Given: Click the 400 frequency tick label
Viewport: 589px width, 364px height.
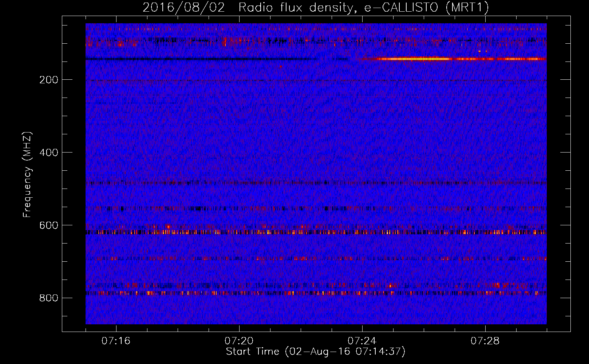Looking at the screenshot, I should click(49, 153).
